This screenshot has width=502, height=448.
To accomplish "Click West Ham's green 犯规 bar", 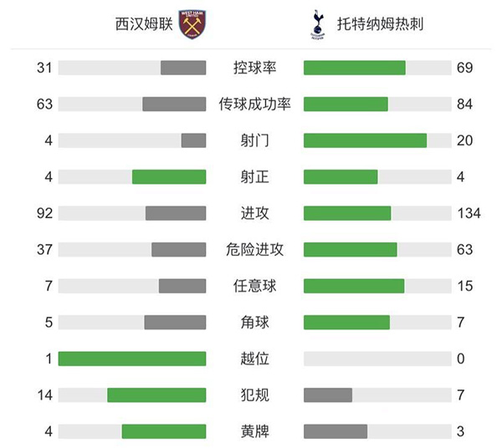I will point(156,395).
